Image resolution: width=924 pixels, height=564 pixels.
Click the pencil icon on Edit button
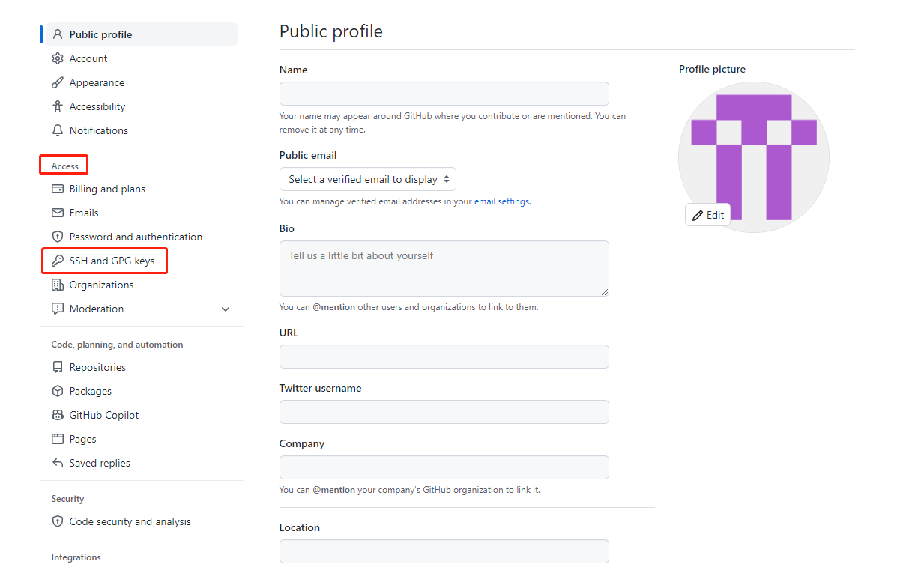[x=698, y=215]
